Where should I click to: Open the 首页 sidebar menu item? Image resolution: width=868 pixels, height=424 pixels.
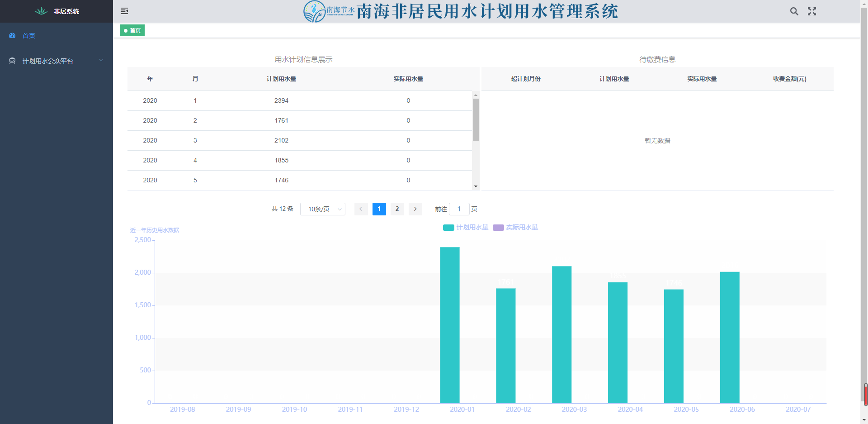pos(57,35)
